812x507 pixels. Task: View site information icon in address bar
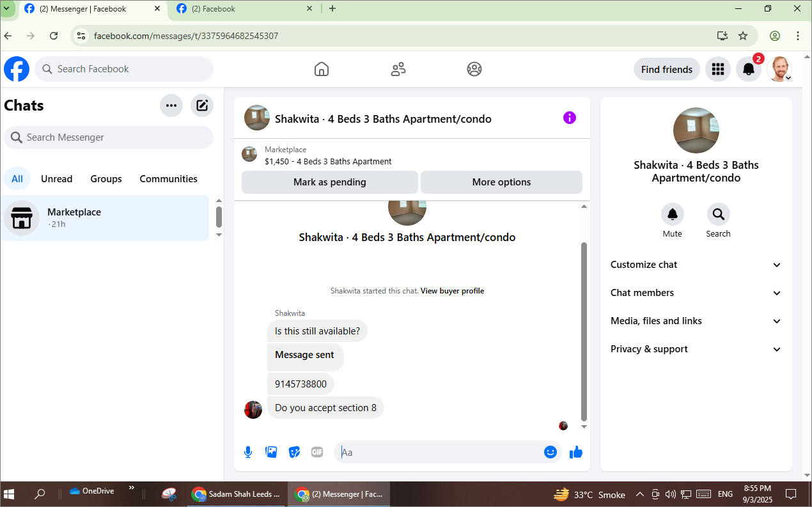click(x=81, y=36)
